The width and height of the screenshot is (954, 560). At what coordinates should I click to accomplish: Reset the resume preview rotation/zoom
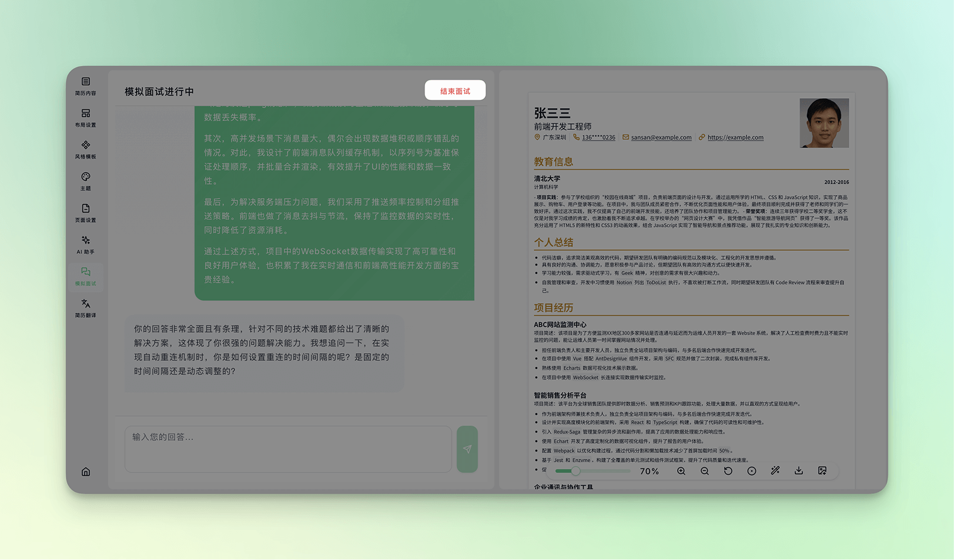pos(728,471)
